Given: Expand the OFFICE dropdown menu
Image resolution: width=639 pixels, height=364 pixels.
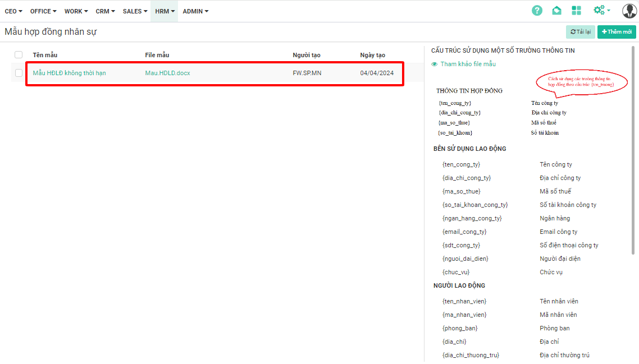Looking at the screenshot, I should pyautogui.click(x=43, y=11).
